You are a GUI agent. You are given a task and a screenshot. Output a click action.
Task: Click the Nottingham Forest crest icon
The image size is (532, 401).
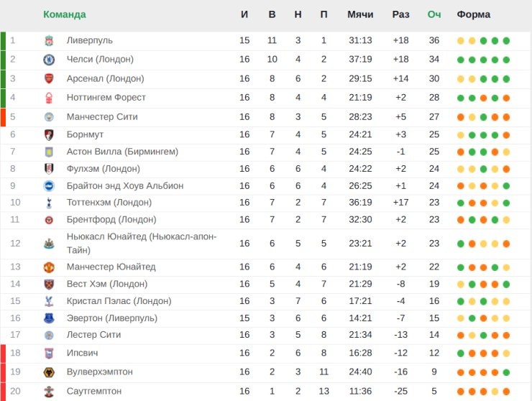click(49, 98)
